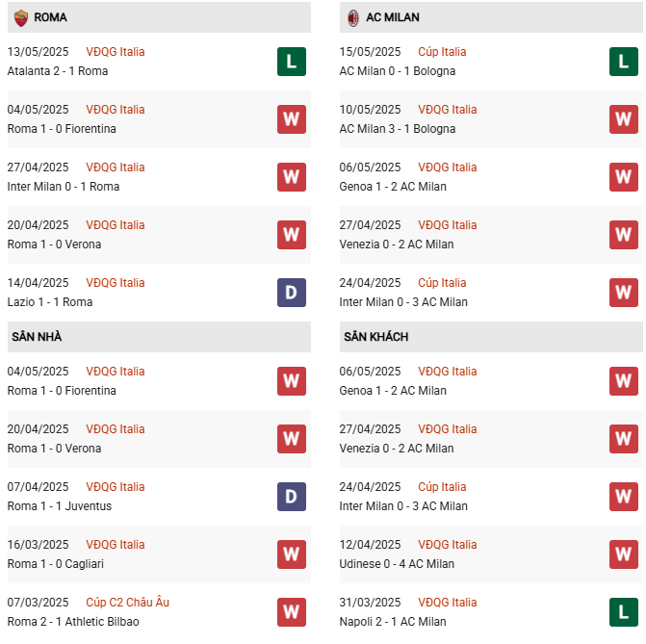The height and width of the screenshot is (644, 646).
Task: Click the AC Milan club crest icon
Action: coord(352,17)
